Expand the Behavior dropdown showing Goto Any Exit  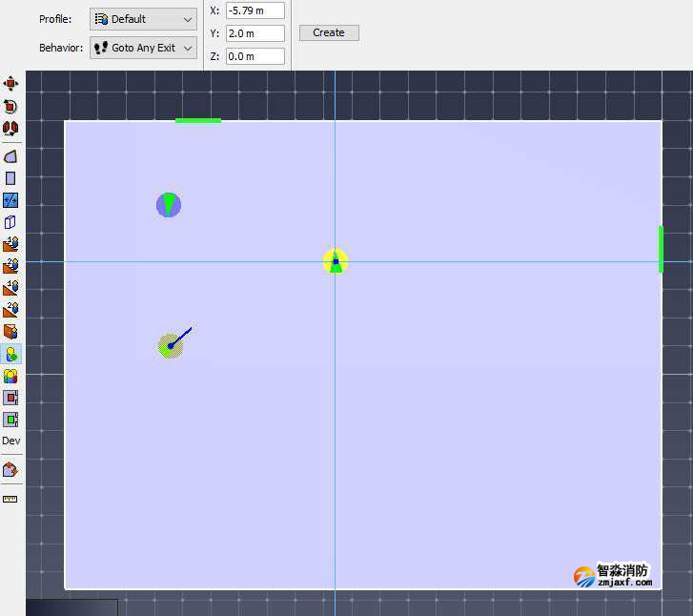pos(143,48)
